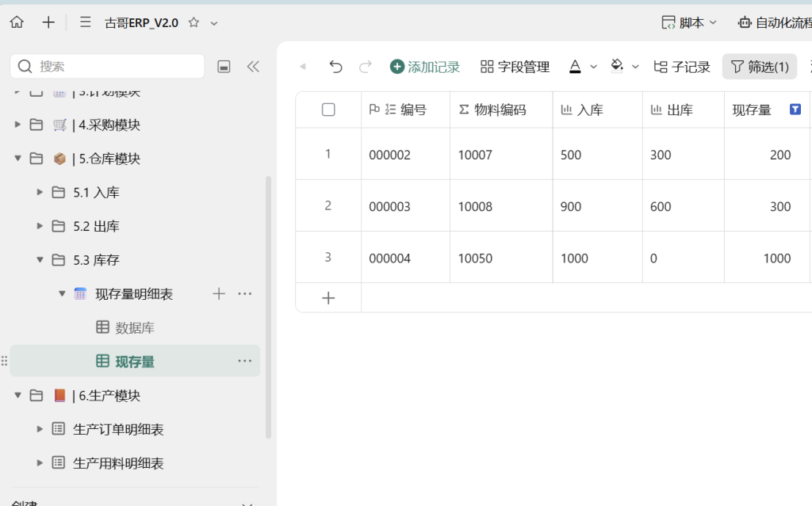Expand the 5.2 出库 folder
812x506 pixels.
click(40, 226)
